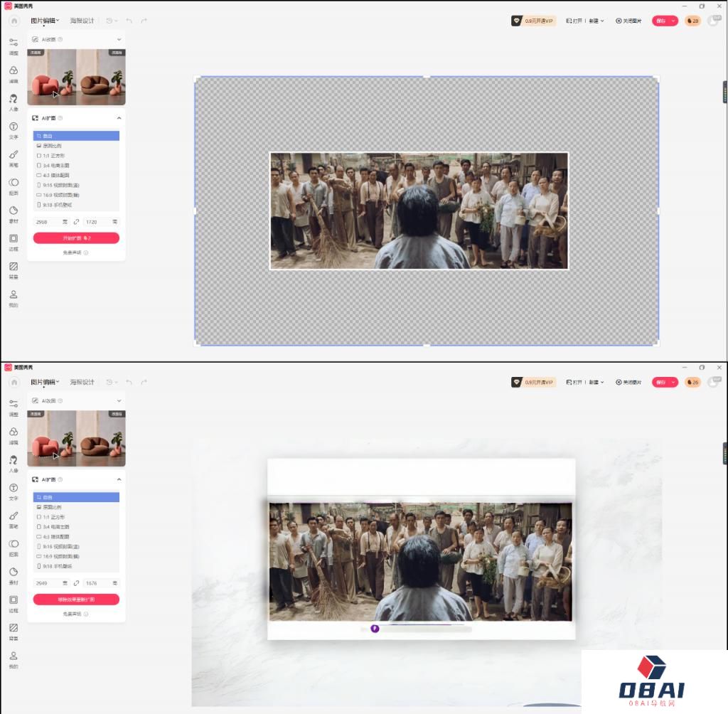Toggle the width-height link icon
Screen dimensions: 728x714
coord(75,222)
